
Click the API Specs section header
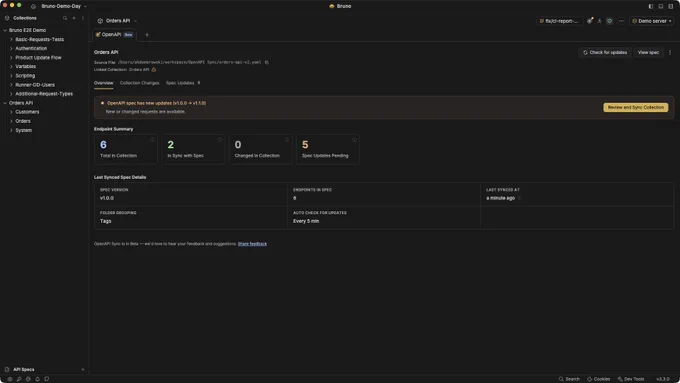[24, 370]
